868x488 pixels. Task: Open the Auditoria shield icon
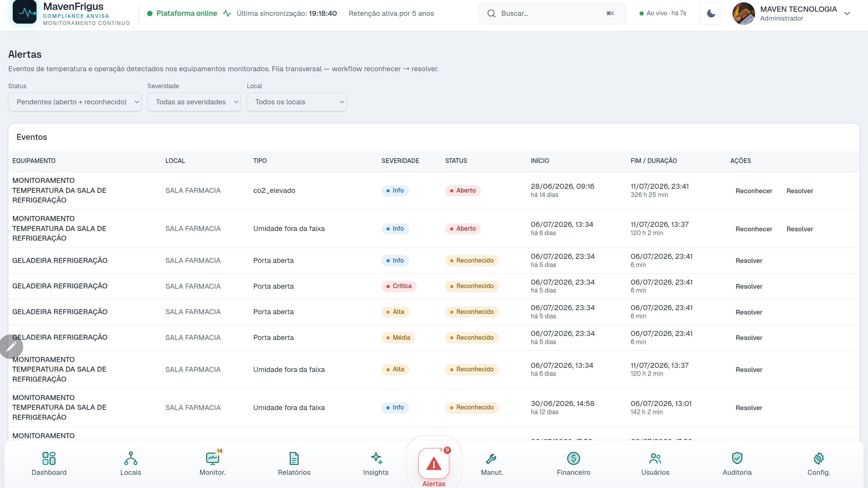pos(737,458)
